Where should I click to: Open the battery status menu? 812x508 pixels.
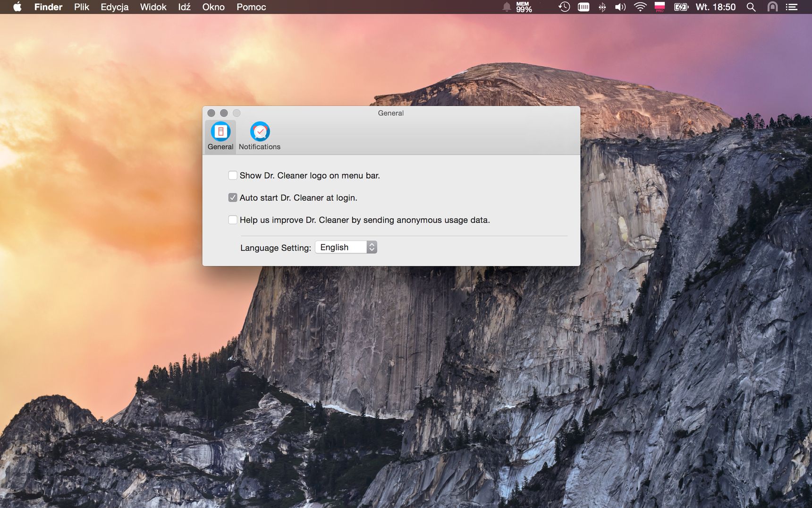tap(681, 7)
